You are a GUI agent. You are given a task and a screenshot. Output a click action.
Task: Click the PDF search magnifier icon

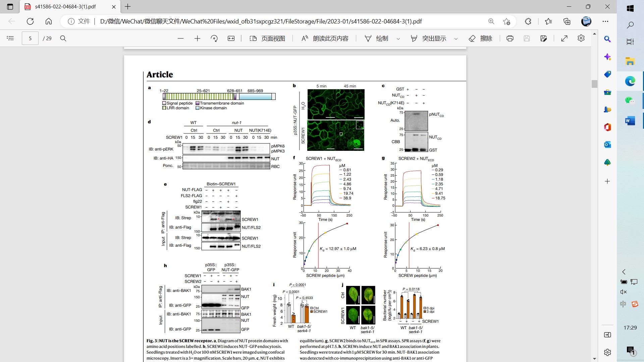pyautogui.click(x=63, y=39)
